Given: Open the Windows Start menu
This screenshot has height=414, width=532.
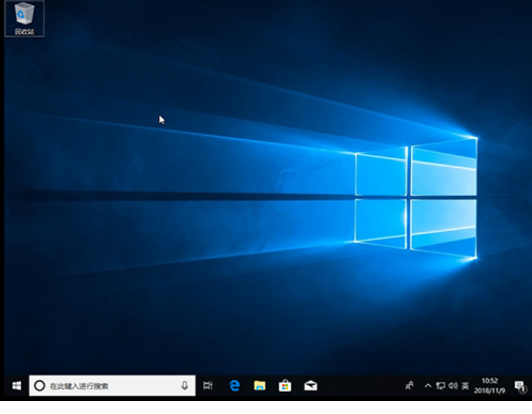Looking at the screenshot, I should pos(15,385).
